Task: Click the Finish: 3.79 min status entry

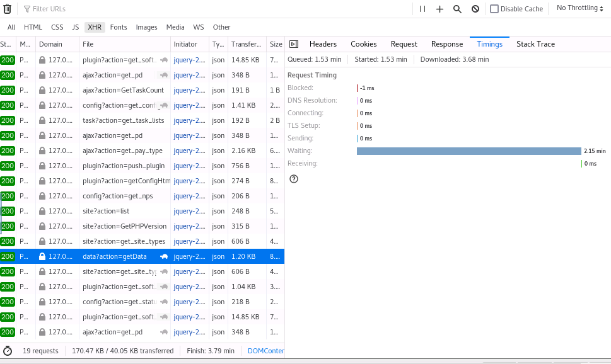Action: [x=211, y=351]
